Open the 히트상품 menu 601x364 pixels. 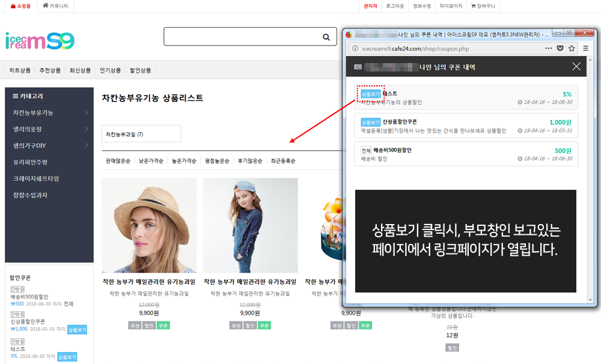click(20, 70)
